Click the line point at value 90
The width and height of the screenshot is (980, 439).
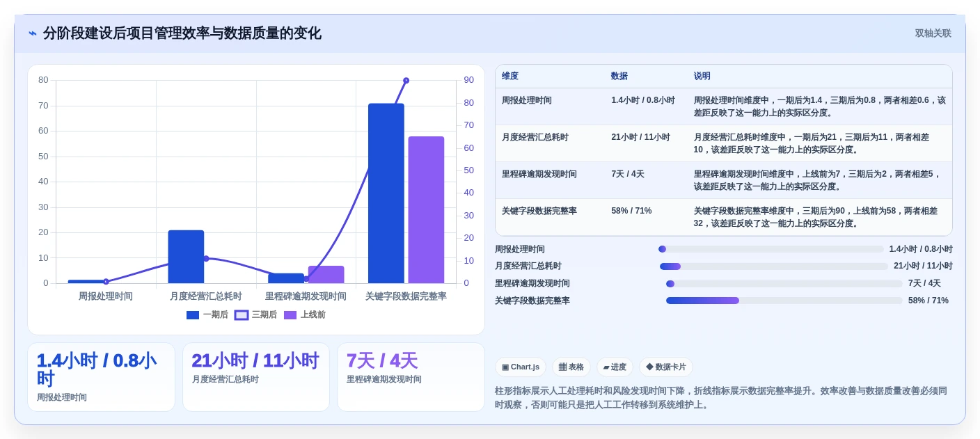[x=406, y=81]
